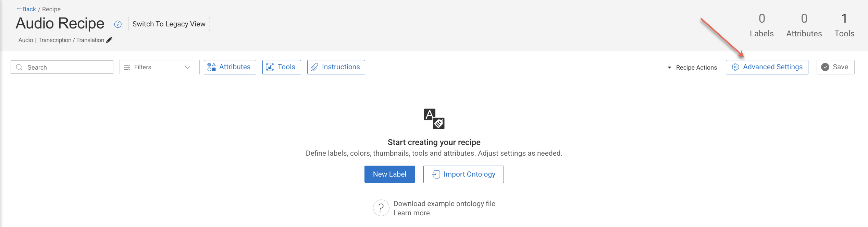Go back using the Back link
The image size is (868, 227).
pos(26,9)
